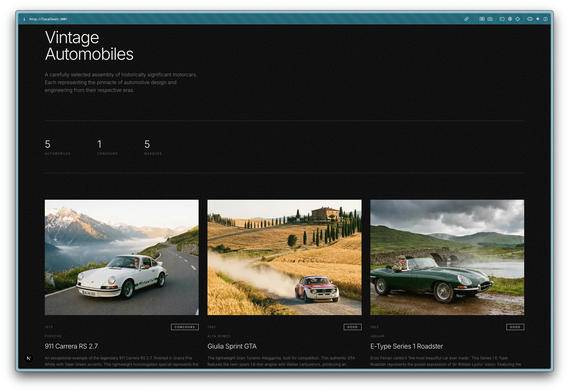Image resolution: width=569 pixels, height=392 pixels.
Task: Click the blue four-dot extension icon
Action: point(538,19)
